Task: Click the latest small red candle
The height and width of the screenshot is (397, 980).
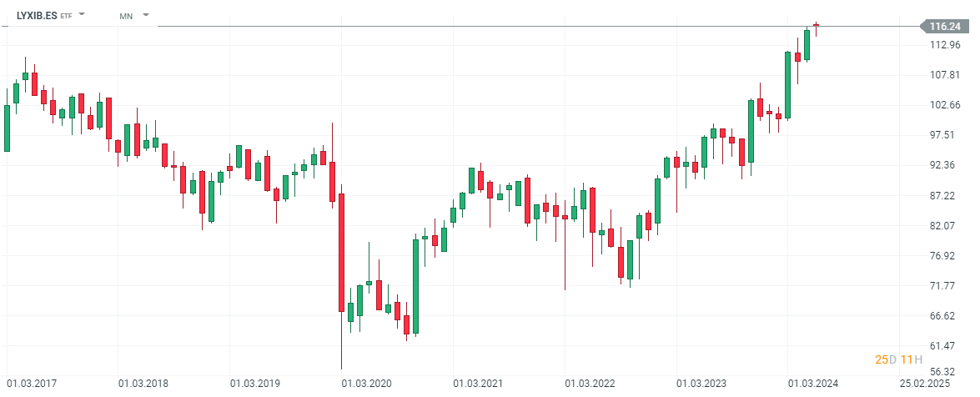Action: (816, 27)
